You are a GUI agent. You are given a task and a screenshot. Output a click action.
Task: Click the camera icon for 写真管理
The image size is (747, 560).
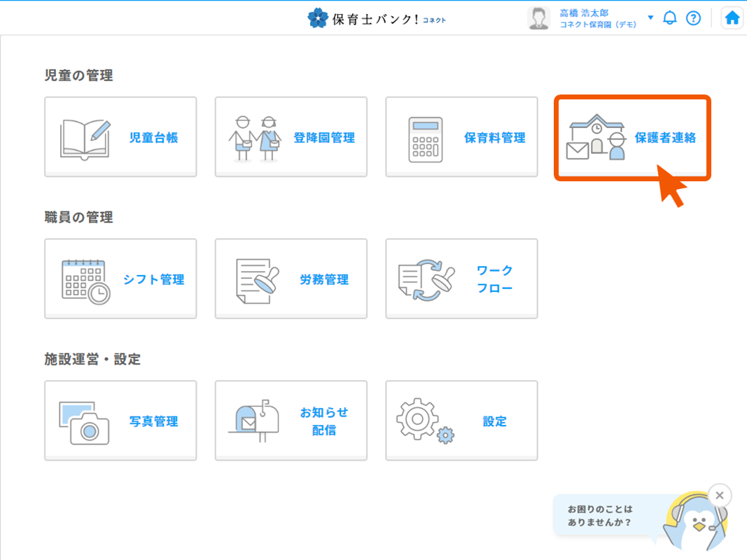tap(84, 422)
